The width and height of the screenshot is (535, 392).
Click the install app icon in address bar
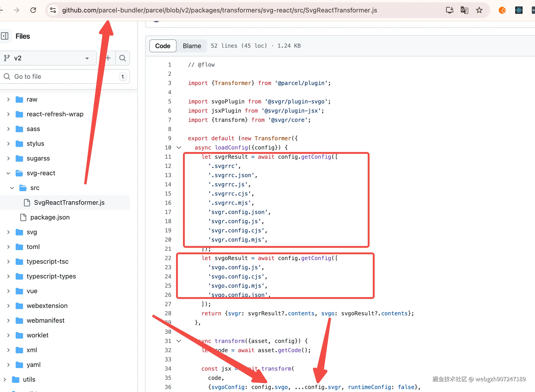(x=449, y=10)
